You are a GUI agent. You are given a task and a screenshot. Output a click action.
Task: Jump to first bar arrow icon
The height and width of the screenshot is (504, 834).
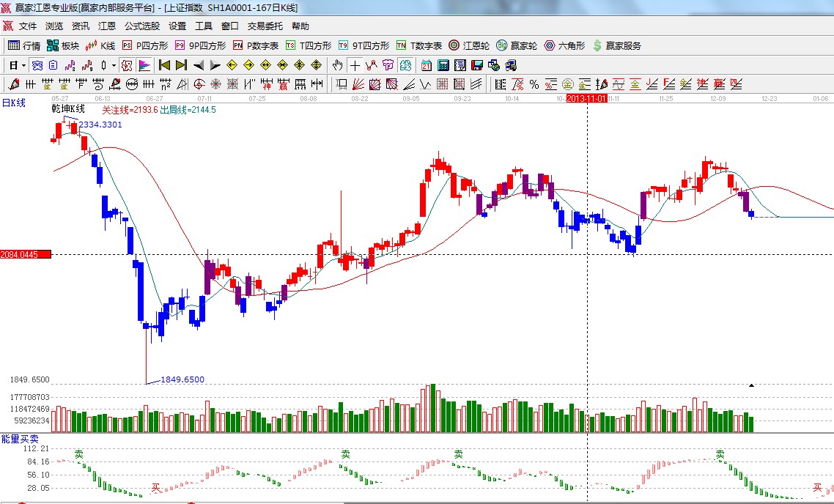point(165,65)
